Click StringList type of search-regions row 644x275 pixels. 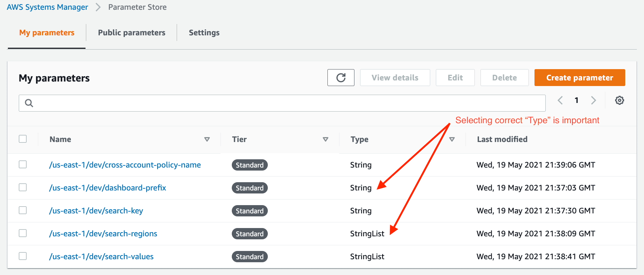click(x=367, y=234)
